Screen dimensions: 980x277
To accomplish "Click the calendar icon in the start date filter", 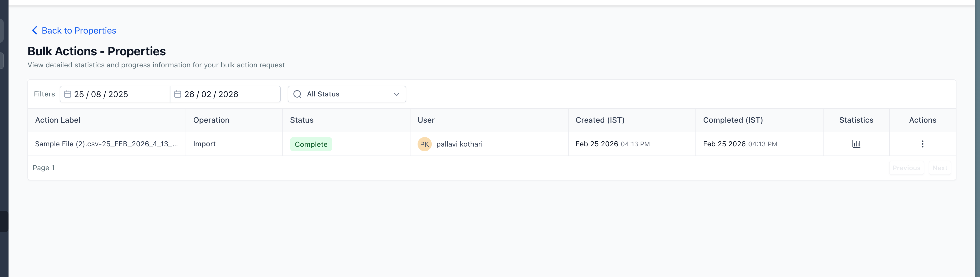I will [67, 94].
